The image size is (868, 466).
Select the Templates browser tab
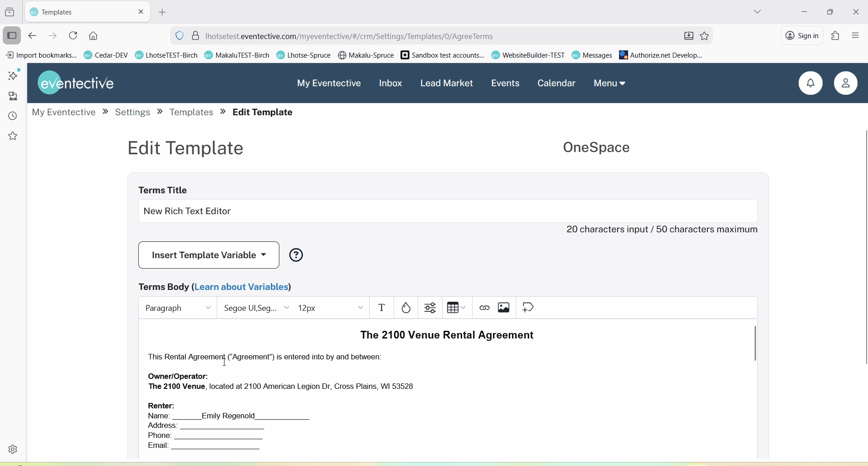coord(87,12)
